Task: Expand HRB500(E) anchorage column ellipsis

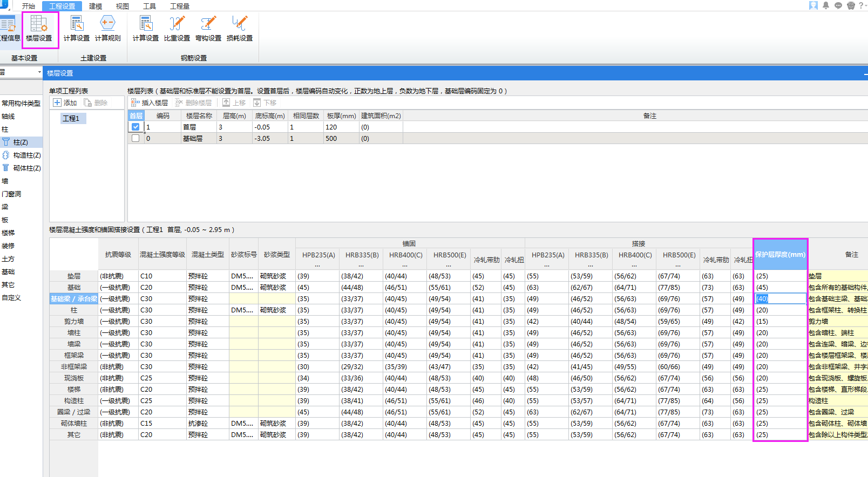Action: coord(449,265)
